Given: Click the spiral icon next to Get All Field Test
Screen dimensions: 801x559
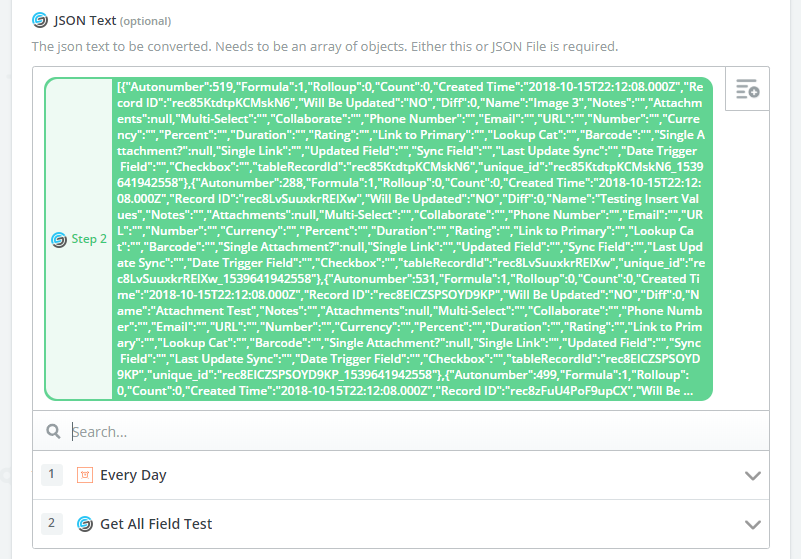Looking at the screenshot, I should [85, 524].
